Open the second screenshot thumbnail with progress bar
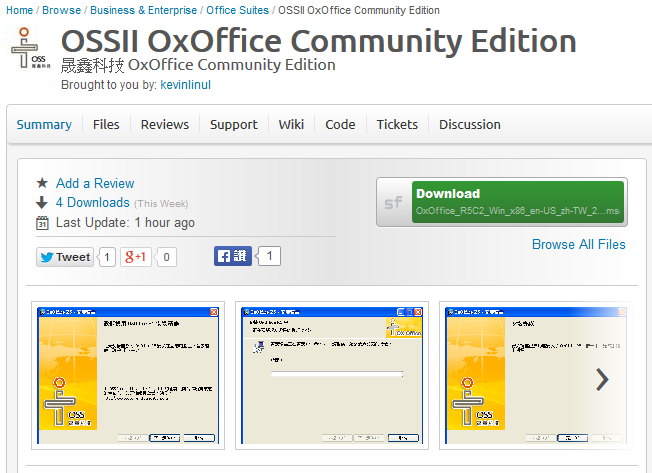This screenshot has height=473, width=652. (332, 376)
